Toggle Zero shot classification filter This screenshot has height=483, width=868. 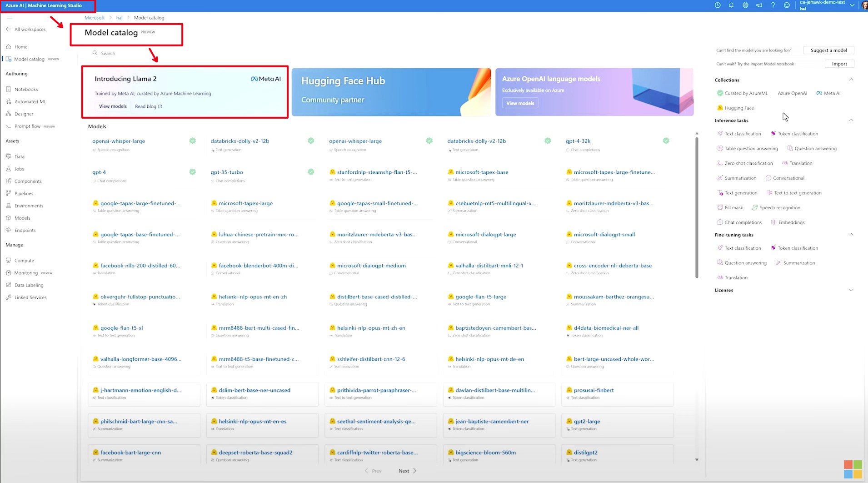(745, 163)
